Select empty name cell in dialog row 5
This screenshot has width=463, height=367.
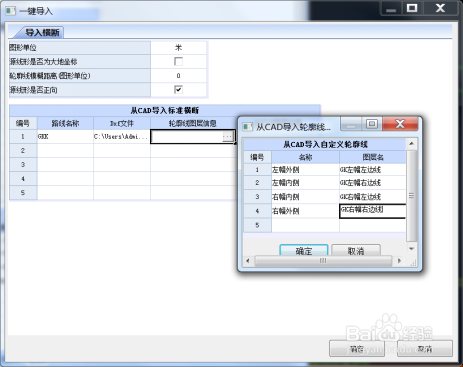point(305,225)
